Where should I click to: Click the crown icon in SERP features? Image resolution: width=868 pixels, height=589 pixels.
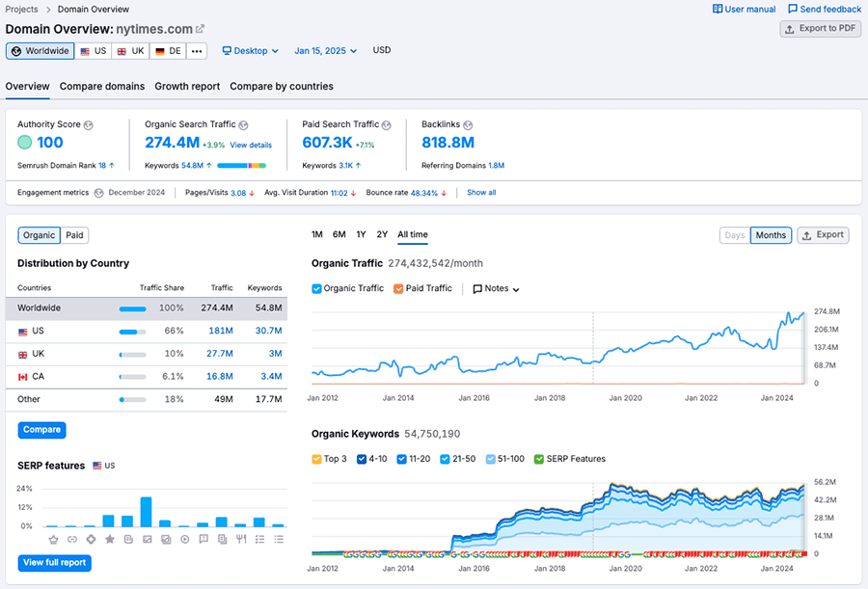tap(53, 539)
